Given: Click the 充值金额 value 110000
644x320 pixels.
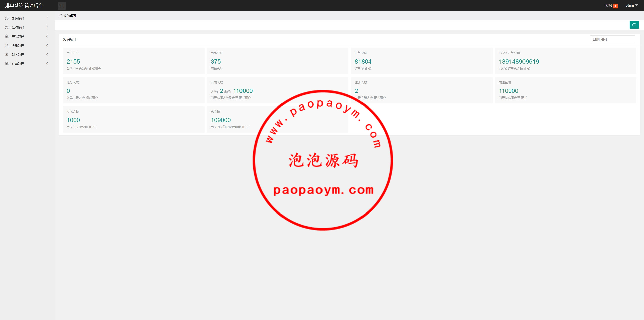Looking at the screenshot, I should coord(508,91).
